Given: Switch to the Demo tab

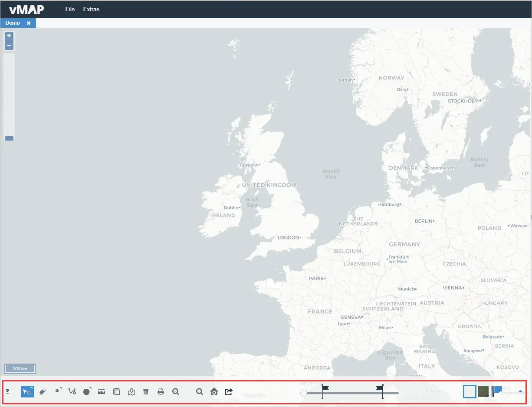Looking at the screenshot, I should tap(13, 23).
